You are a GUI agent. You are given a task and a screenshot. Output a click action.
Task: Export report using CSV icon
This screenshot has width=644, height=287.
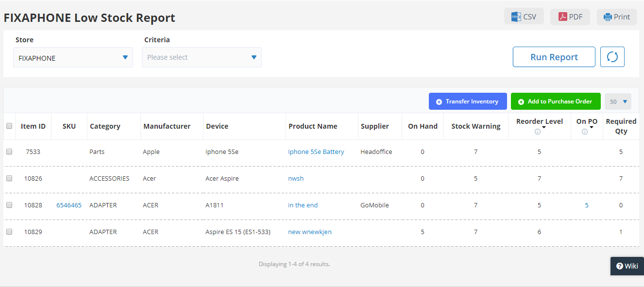coord(515,17)
